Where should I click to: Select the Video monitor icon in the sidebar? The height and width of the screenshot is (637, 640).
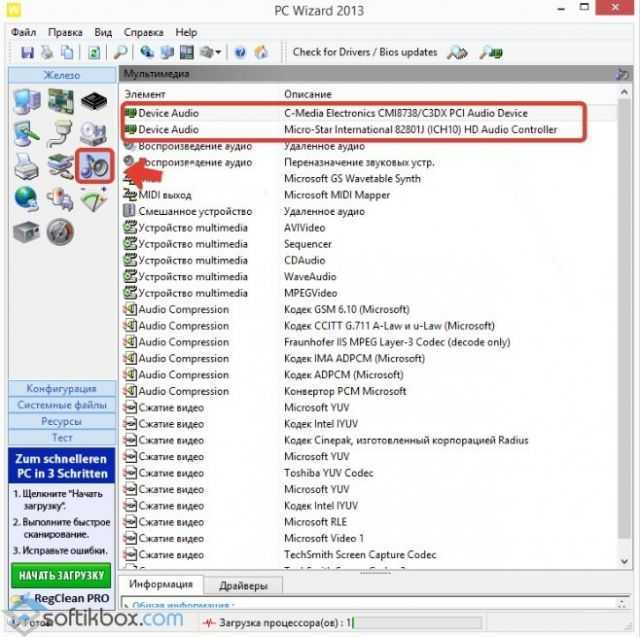point(27,134)
